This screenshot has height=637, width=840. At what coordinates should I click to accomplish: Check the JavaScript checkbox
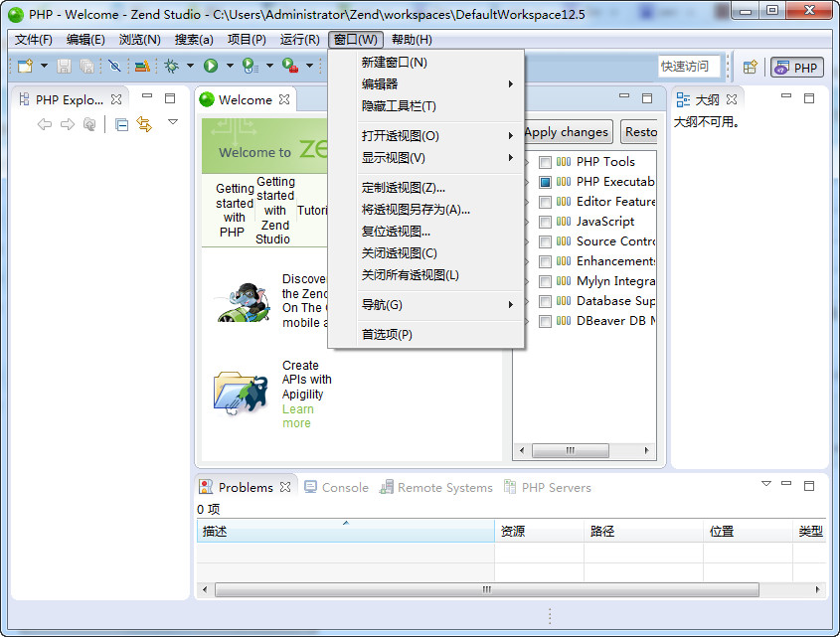click(545, 222)
